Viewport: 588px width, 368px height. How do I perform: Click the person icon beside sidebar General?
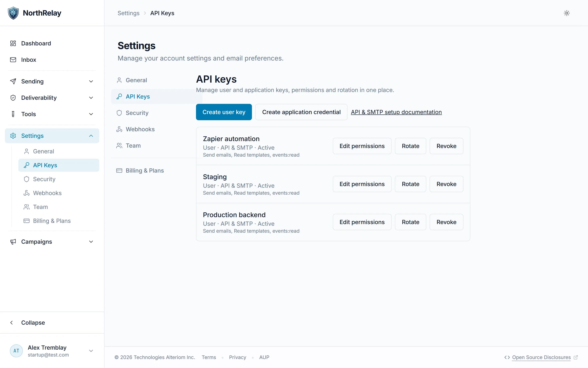pos(27,151)
